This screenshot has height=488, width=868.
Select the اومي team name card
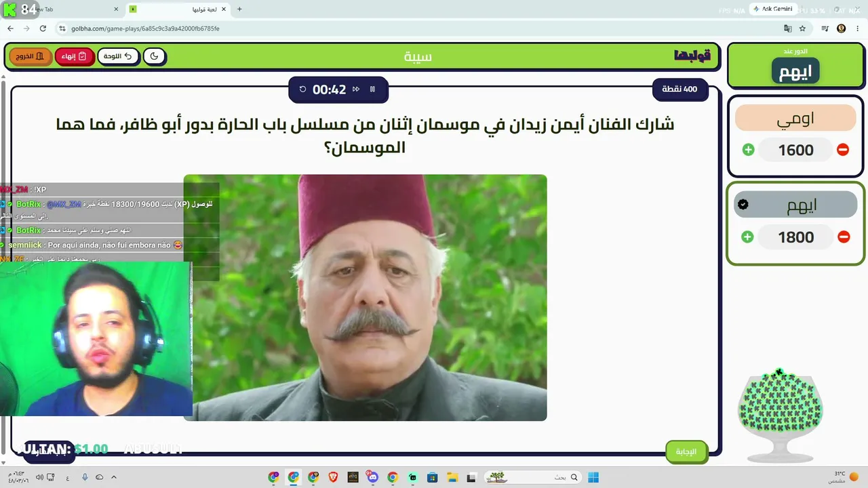(795, 118)
